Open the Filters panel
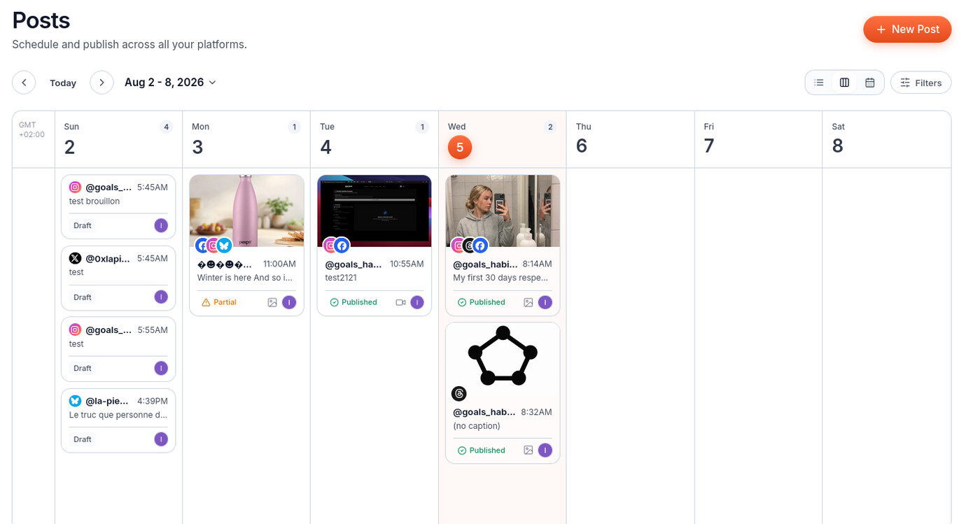This screenshot has height=524, width=980. click(x=920, y=83)
